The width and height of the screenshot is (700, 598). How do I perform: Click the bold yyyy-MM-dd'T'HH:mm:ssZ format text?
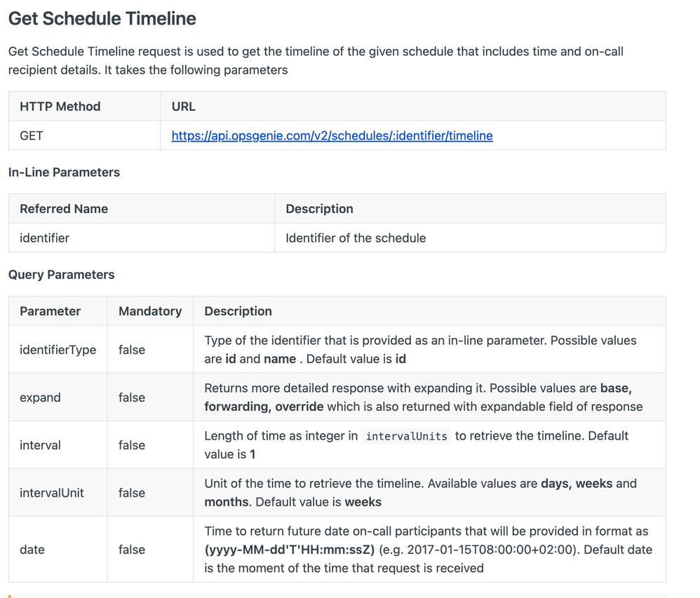coord(290,550)
